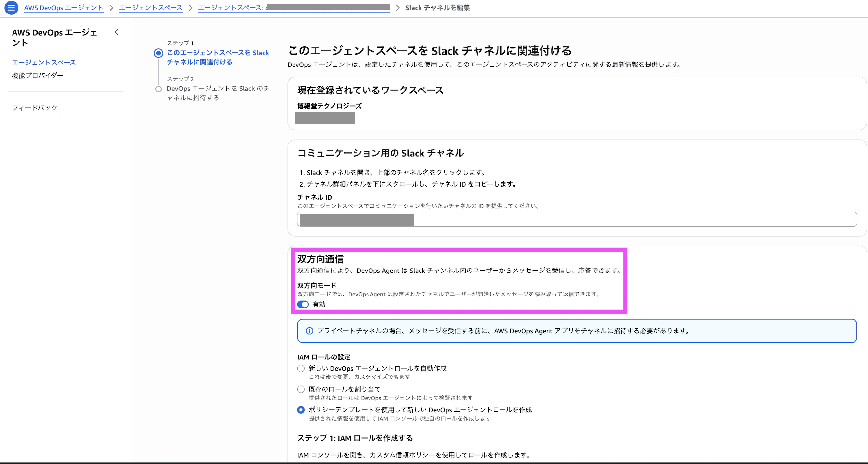Image resolution: width=868 pixels, height=464 pixels.
Task: Open the hamburger navigation menu icon
Action: [11, 8]
